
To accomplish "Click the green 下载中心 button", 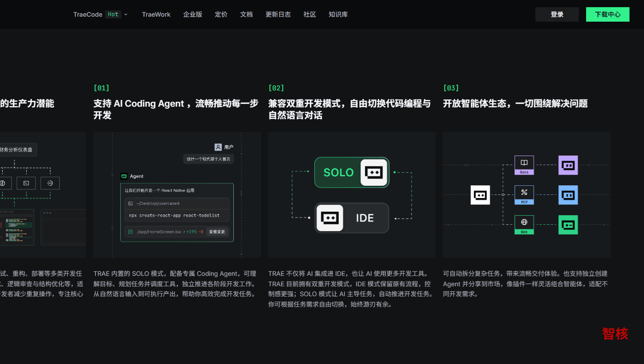I will pos(608,14).
